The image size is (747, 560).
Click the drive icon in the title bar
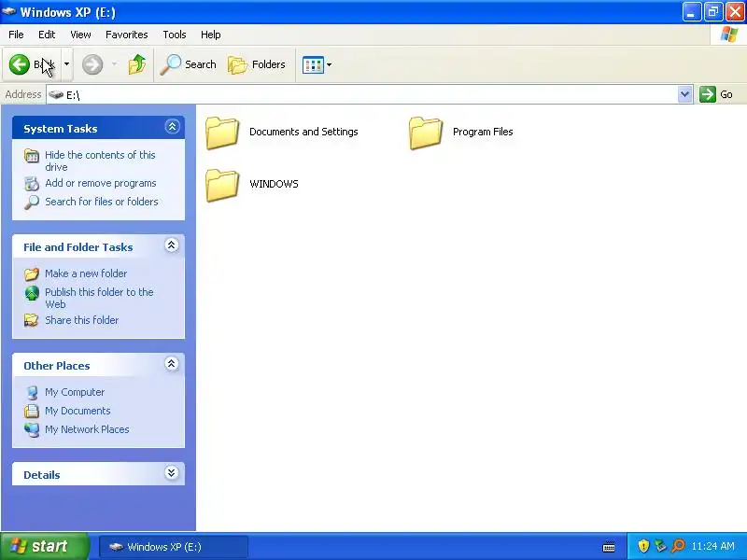8,11
